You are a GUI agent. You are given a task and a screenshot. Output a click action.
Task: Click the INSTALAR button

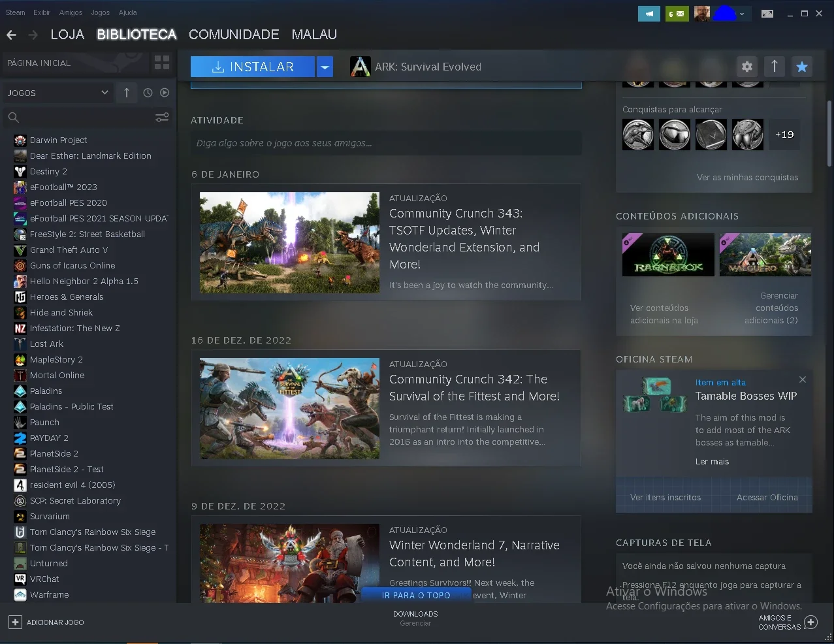coord(253,67)
